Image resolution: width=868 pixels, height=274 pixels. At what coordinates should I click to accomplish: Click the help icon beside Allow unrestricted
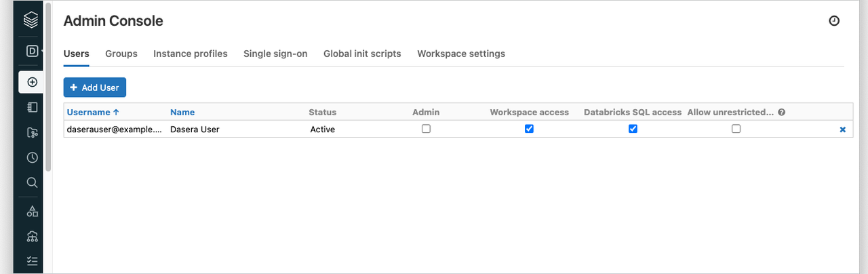click(782, 113)
